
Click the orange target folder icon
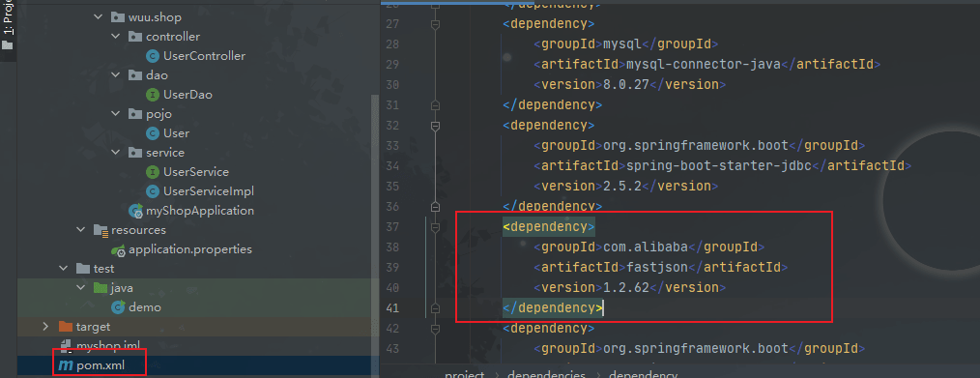click(x=65, y=327)
